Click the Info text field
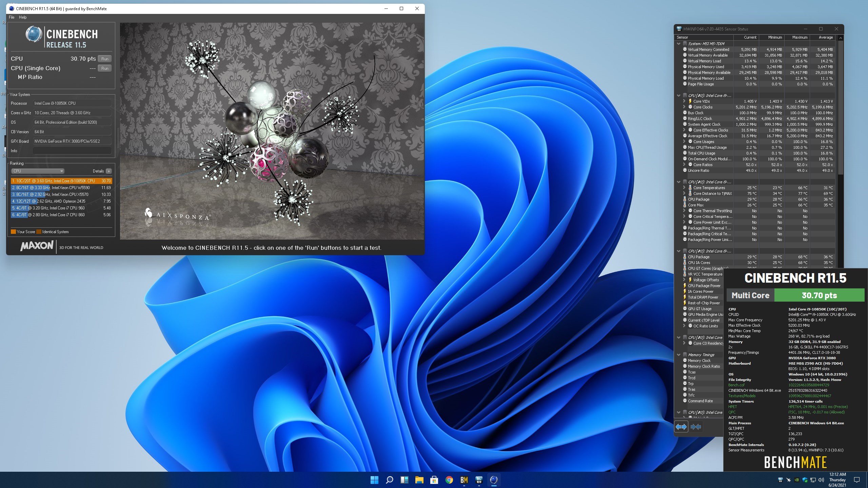 [x=72, y=151]
